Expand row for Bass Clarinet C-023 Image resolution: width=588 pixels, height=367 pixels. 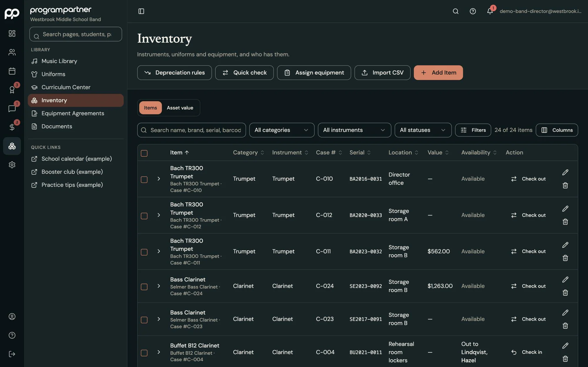159,319
